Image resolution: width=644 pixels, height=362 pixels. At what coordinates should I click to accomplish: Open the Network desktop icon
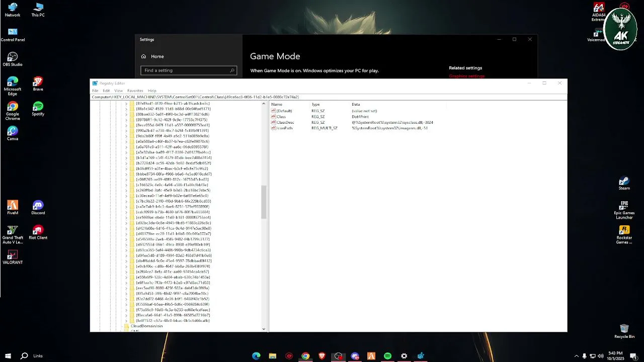point(13,10)
